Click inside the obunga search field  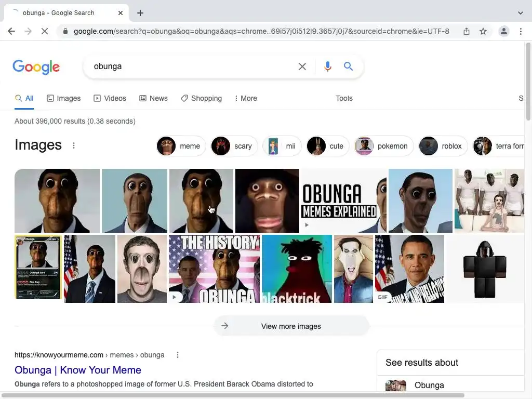(x=192, y=66)
